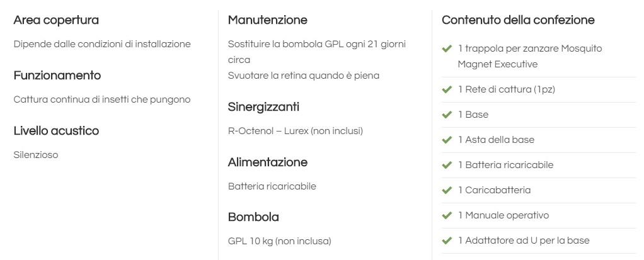Click the green checkmark beside 1 Base
This screenshot has width=644, height=260.
click(446, 115)
